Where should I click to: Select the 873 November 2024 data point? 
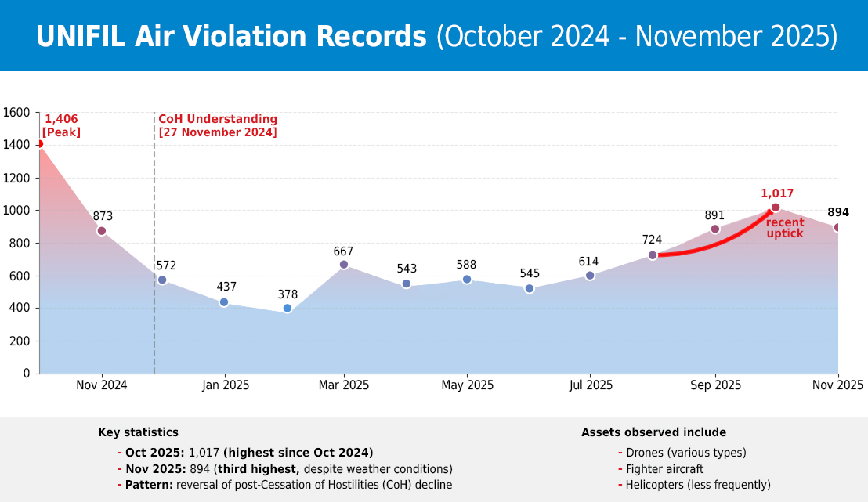tap(100, 230)
